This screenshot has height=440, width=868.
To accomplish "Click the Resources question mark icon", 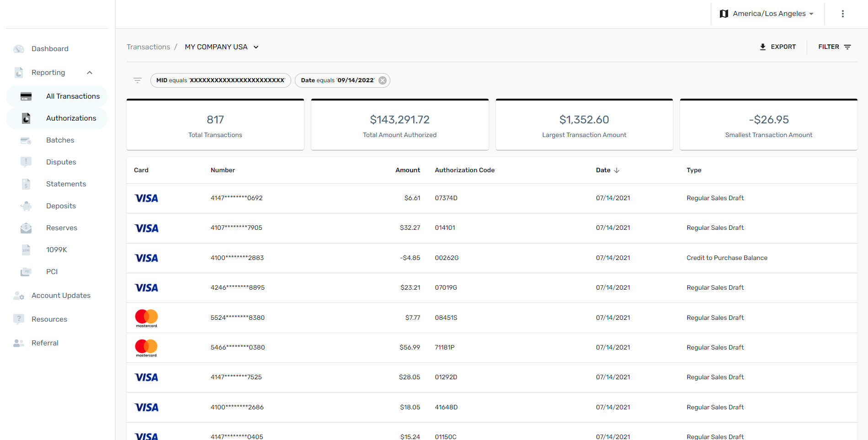I will (19, 319).
